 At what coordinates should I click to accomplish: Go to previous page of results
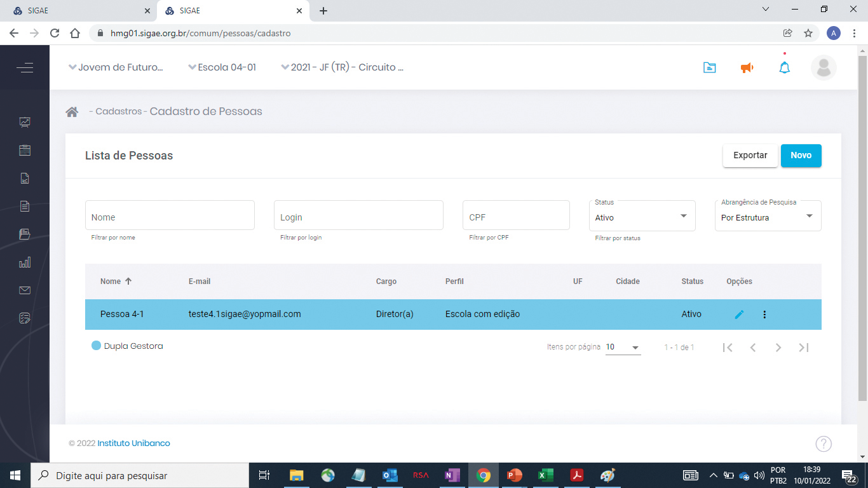click(753, 348)
